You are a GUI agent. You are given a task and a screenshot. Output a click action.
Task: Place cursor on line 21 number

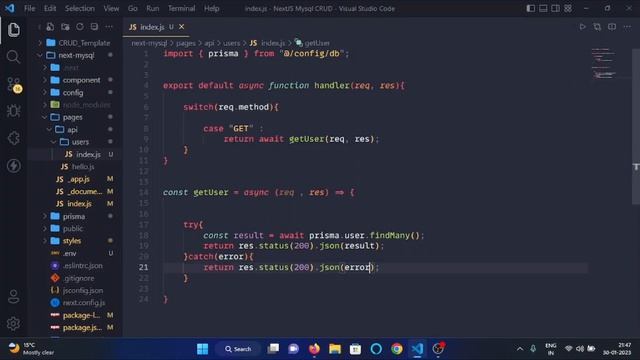click(144, 267)
